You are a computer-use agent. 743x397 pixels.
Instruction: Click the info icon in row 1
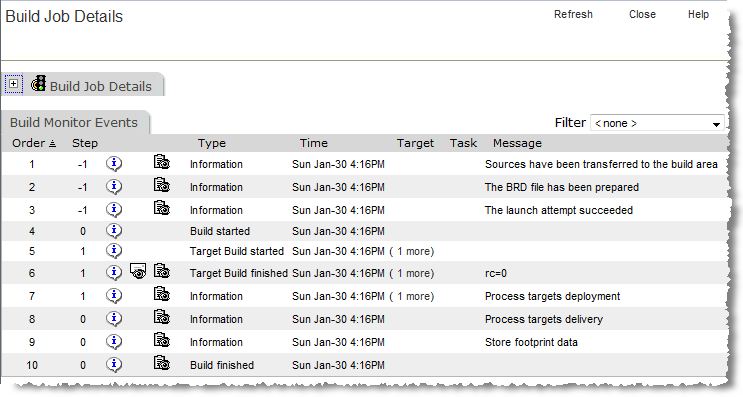[x=114, y=163]
